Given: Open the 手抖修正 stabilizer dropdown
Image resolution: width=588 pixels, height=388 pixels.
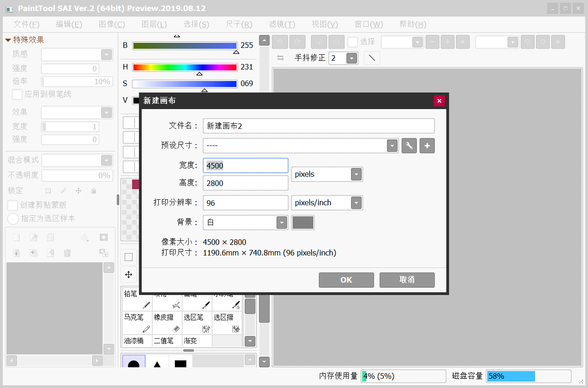Looking at the screenshot, I should click(x=352, y=58).
